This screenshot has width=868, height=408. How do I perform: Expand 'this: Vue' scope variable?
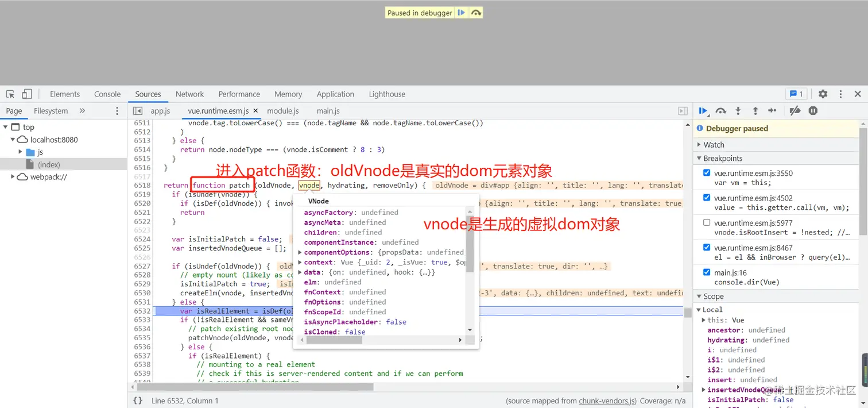click(x=704, y=320)
